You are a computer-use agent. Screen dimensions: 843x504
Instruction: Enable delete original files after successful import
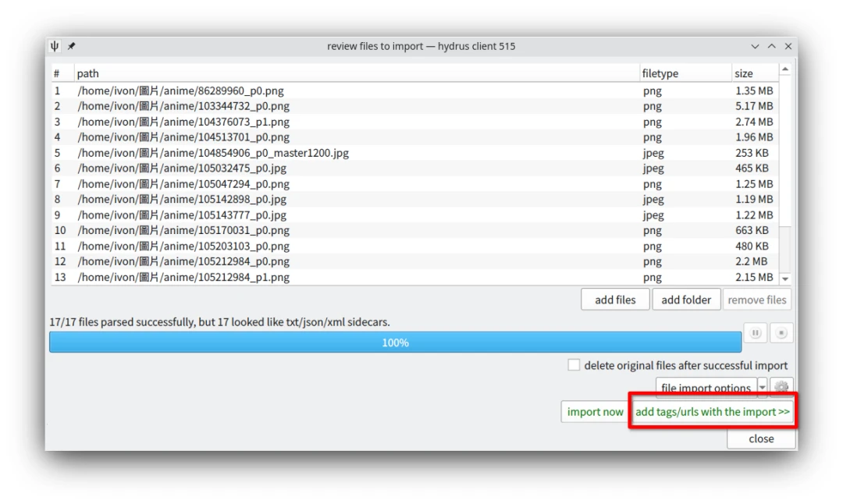pos(574,365)
